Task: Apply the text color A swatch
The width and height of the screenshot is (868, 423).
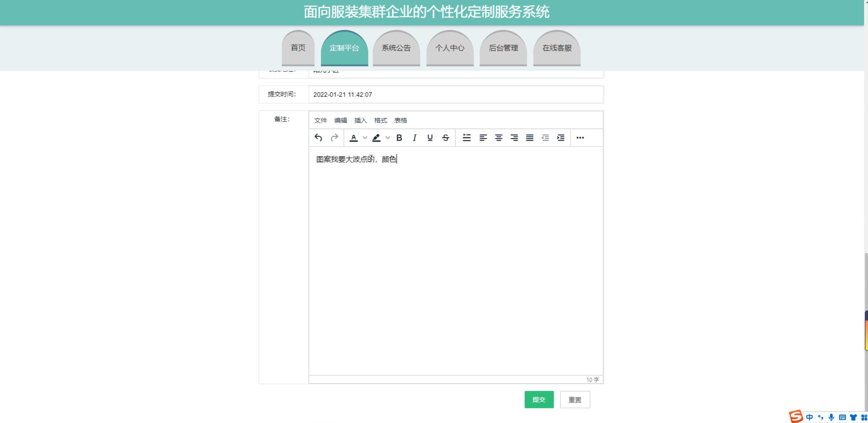Action: [353, 138]
